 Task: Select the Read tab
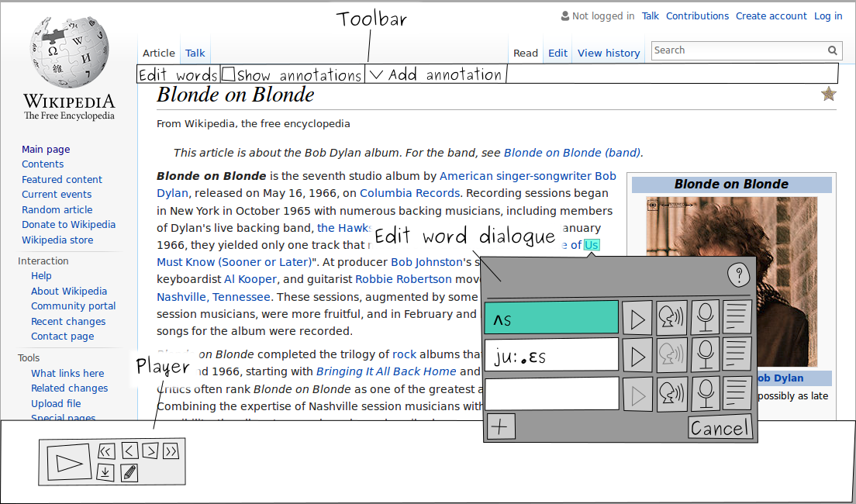point(526,53)
